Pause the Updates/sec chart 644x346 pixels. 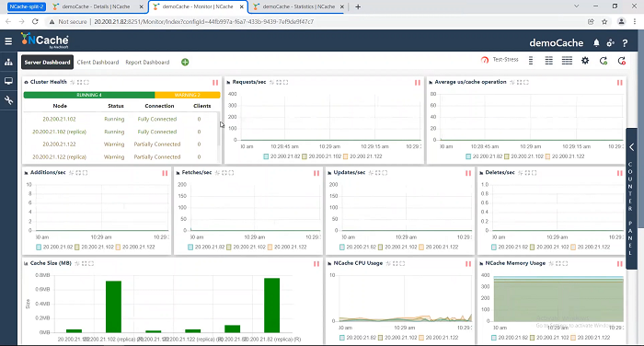coord(467,173)
